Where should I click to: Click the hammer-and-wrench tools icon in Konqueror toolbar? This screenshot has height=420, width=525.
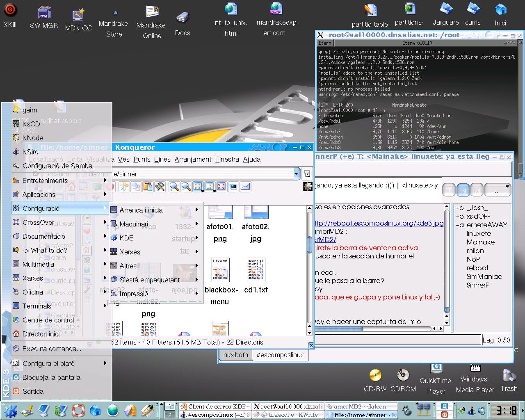click(x=160, y=187)
